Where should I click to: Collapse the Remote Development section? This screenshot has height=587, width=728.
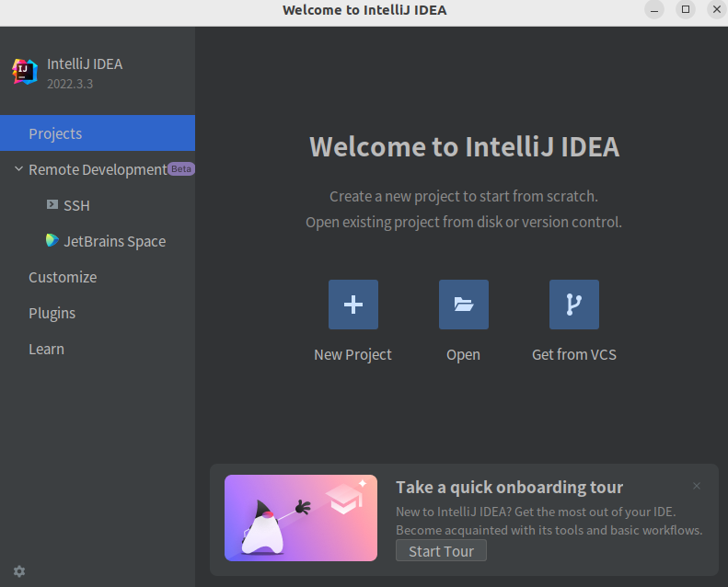tap(18, 169)
